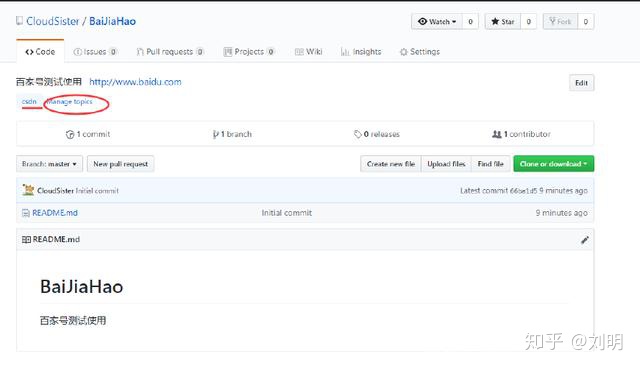Click the Edit description button
Image resolution: width=640 pixels, height=368 pixels.
[582, 83]
